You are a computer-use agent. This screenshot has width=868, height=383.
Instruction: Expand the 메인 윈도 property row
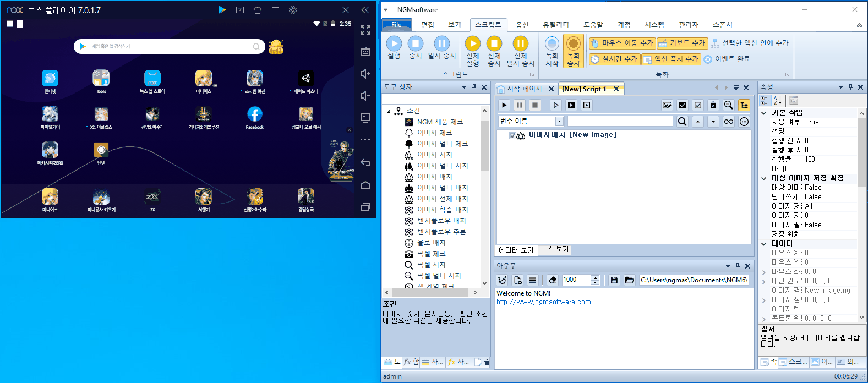(764, 282)
